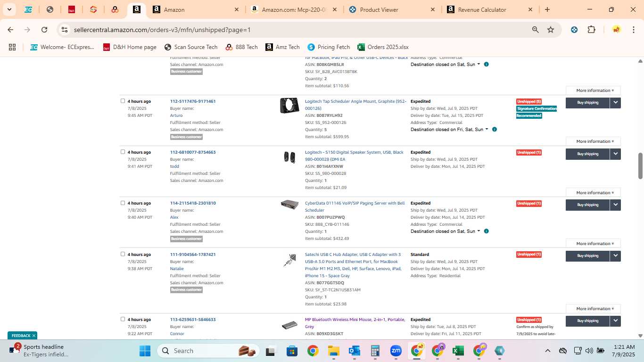Open D&H Home page bookmark
Image resolution: width=644 pixels, height=362 pixels.
pyautogui.click(x=130, y=47)
